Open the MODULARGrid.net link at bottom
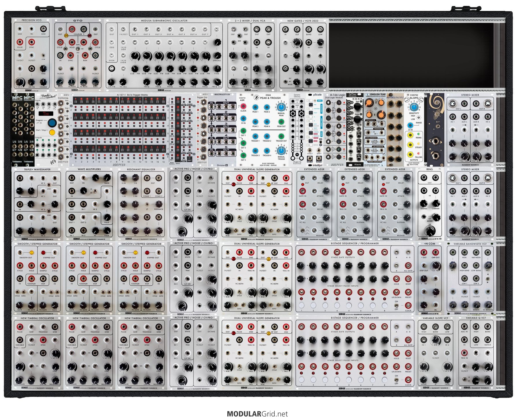The height and width of the screenshot is (420, 515). point(257,414)
